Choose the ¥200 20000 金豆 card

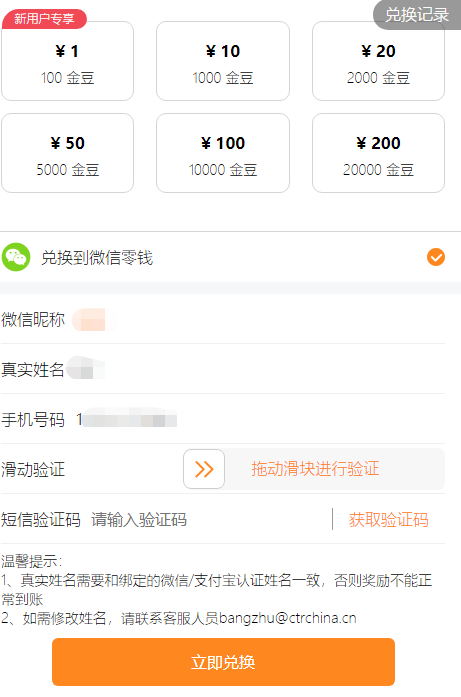(378, 153)
